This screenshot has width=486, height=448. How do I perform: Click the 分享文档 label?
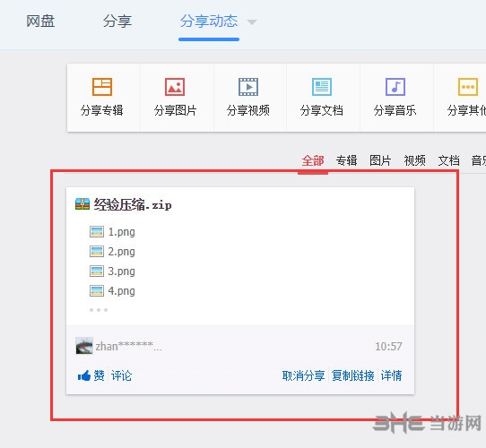(x=322, y=110)
